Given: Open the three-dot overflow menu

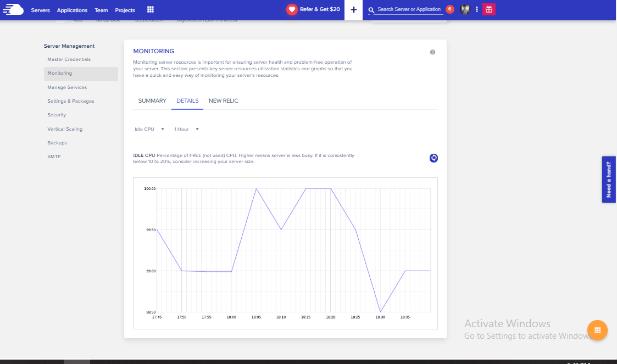Looking at the screenshot, I should (x=476, y=9).
